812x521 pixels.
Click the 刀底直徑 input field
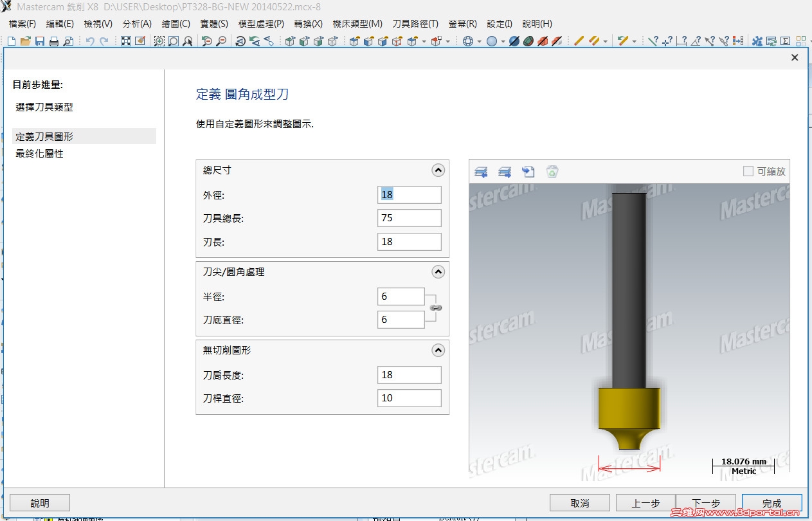[x=401, y=320]
